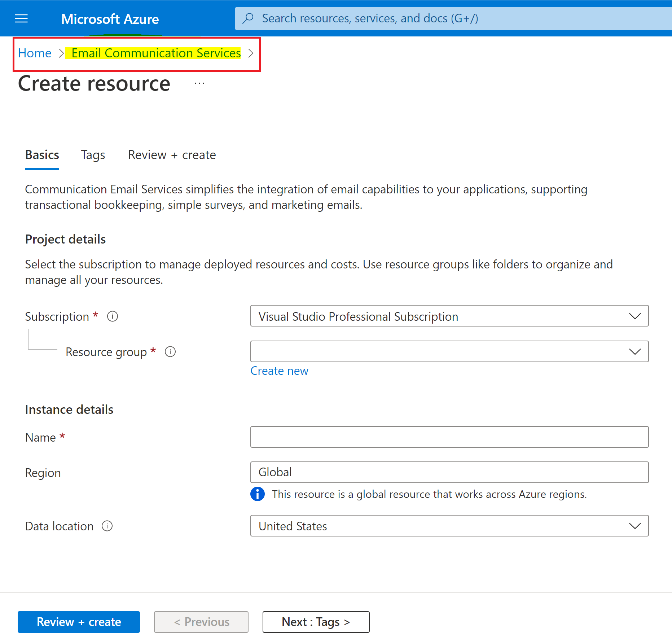
Task: Click the Create new resource group link
Action: tap(279, 371)
